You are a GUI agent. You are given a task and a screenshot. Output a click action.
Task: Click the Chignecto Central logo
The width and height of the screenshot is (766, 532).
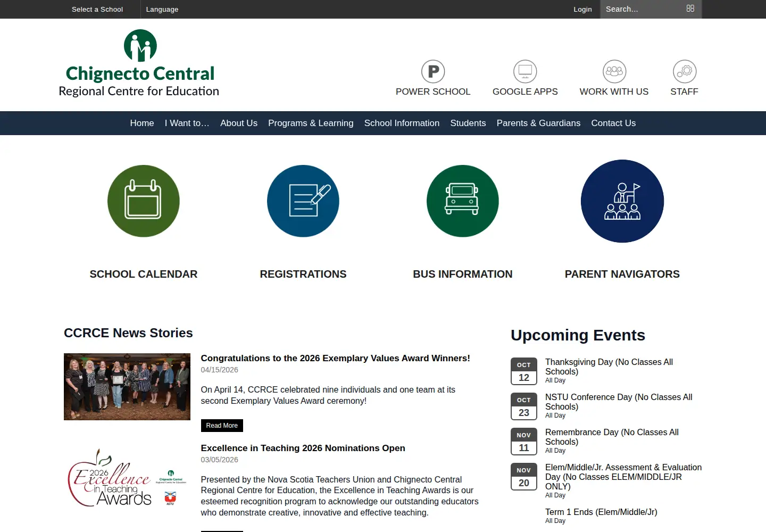coord(139,63)
